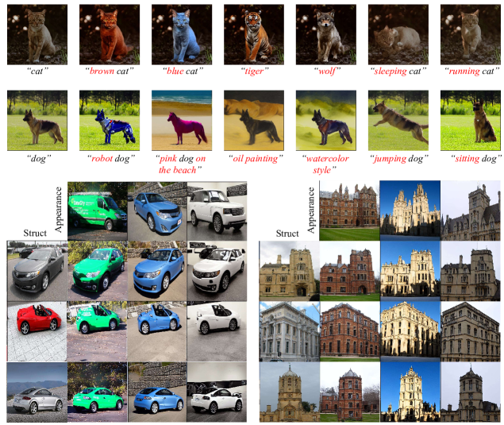504x425 pixels.
Task: Click the "wolf" caption
Action: click(x=327, y=71)
